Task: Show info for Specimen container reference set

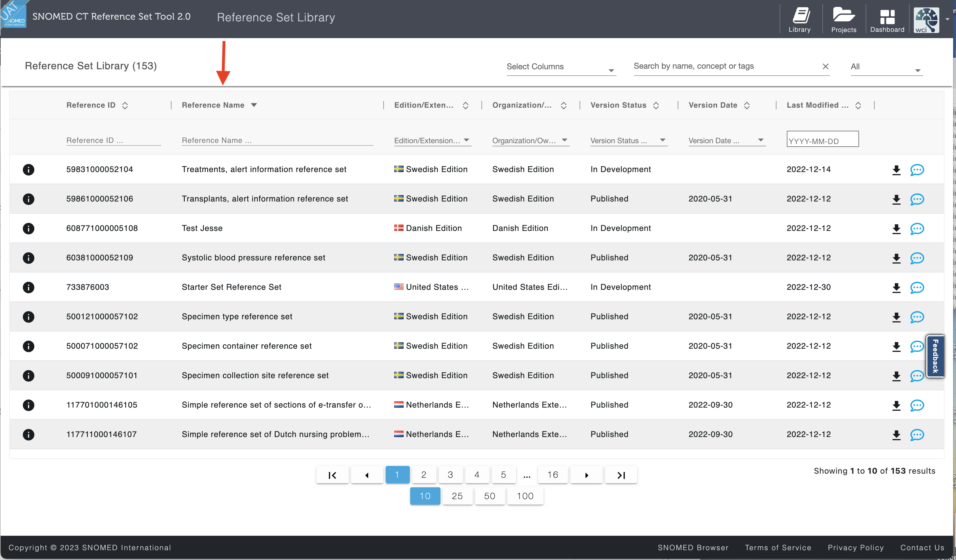Action: (x=29, y=346)
